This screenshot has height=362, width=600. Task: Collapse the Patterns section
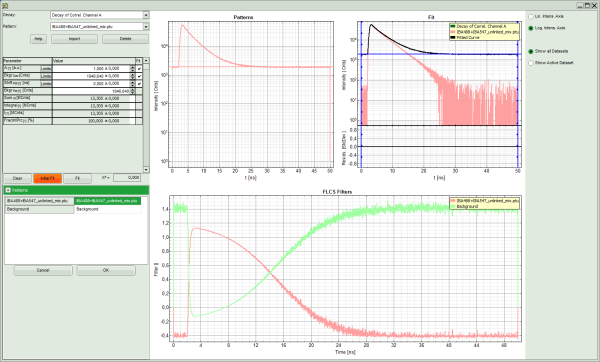pyautogui.click(x=8, y=190)
